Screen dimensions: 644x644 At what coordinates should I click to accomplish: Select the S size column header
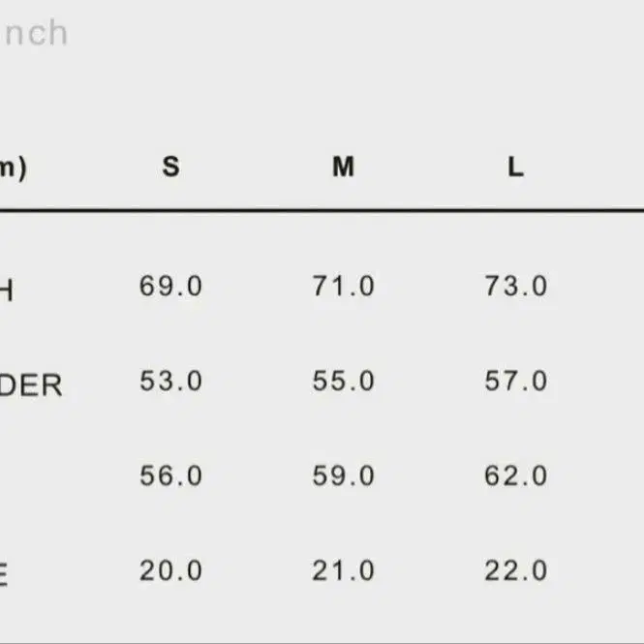tap(170, 167)
